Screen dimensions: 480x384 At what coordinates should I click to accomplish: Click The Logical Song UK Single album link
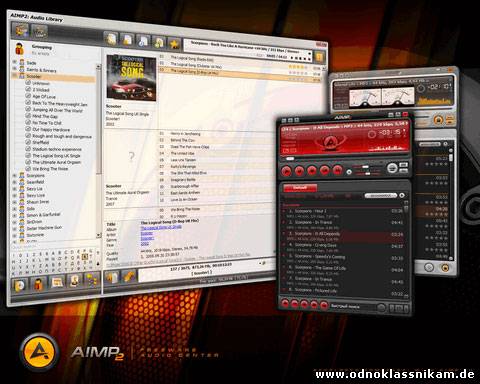click(161, 227)
